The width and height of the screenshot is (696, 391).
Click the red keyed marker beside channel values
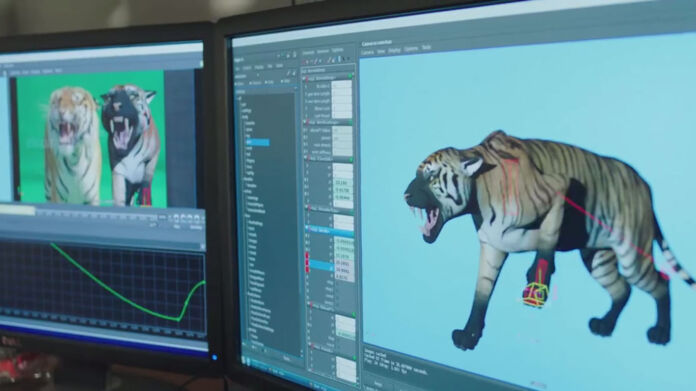pos(307,262)
